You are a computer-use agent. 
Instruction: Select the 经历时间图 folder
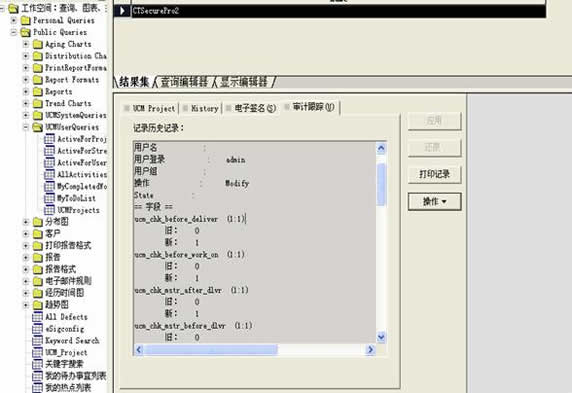(x=65, y=293)
